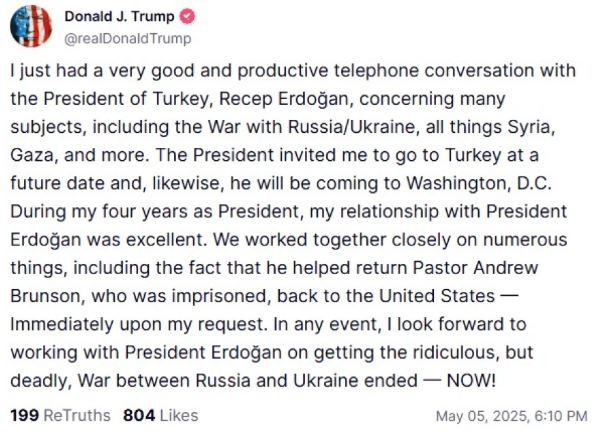The width and height of the screenshot is (597, 438).
Task: Open Donald J. Trump's profile avatar
Action: (31, 26)
